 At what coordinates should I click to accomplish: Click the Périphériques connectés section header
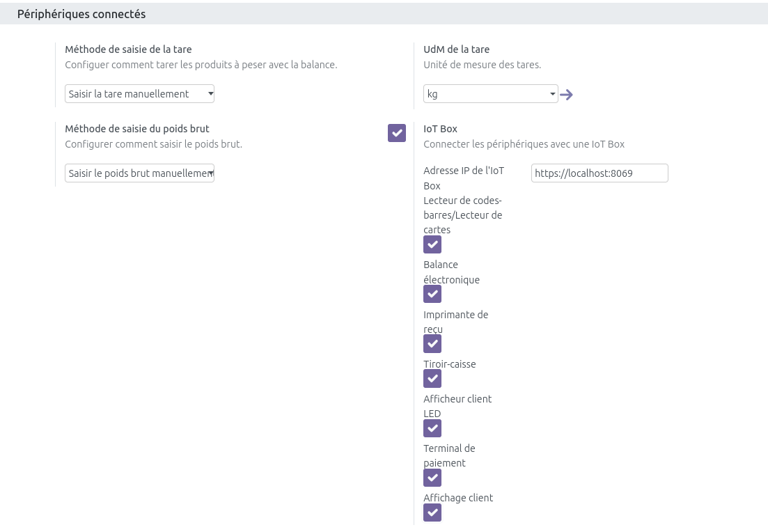click(x=81, y=14)
